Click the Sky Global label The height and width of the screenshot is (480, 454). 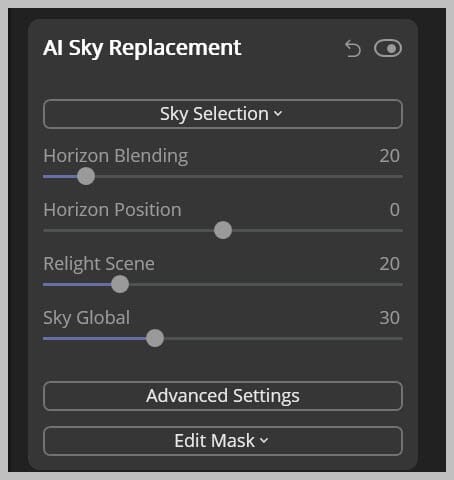[x=86, y=318]
